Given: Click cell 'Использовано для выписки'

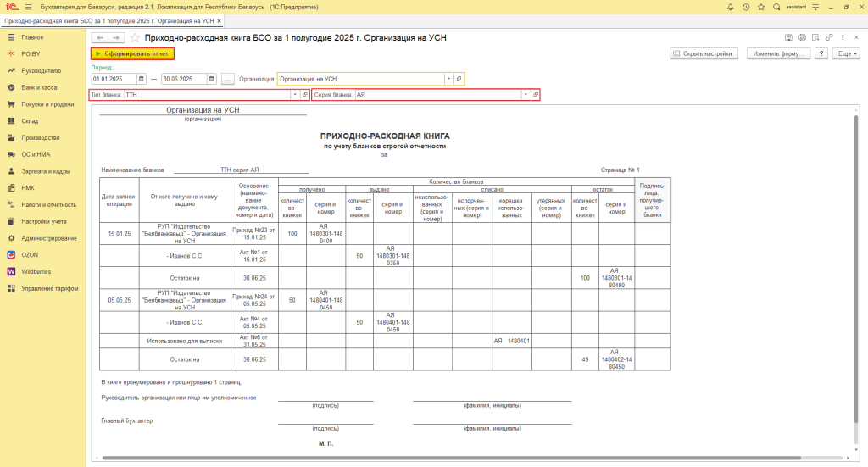Looking at the screenshot, I should tap(185, 341).
